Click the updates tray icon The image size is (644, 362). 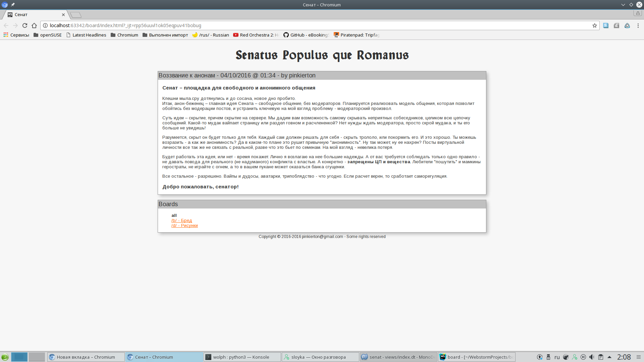[540, 357]
